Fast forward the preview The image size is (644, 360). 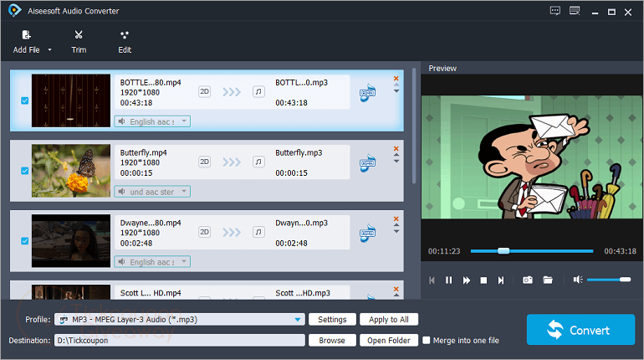[x=466, y=280]
